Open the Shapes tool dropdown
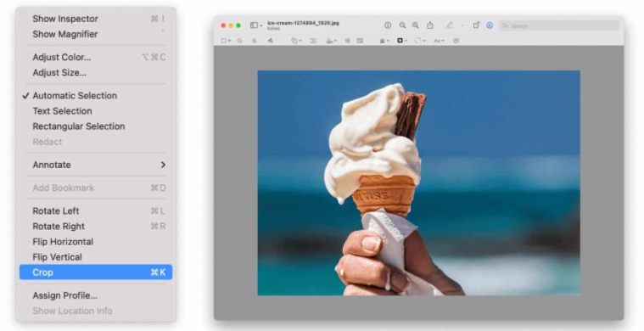 click(296, 41)
